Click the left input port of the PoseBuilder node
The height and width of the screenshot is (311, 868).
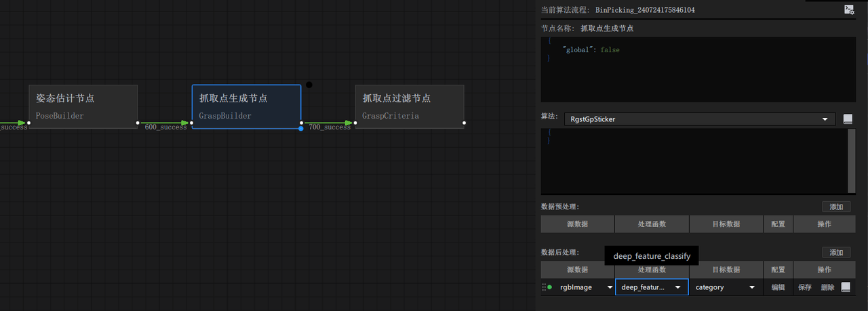29,123
